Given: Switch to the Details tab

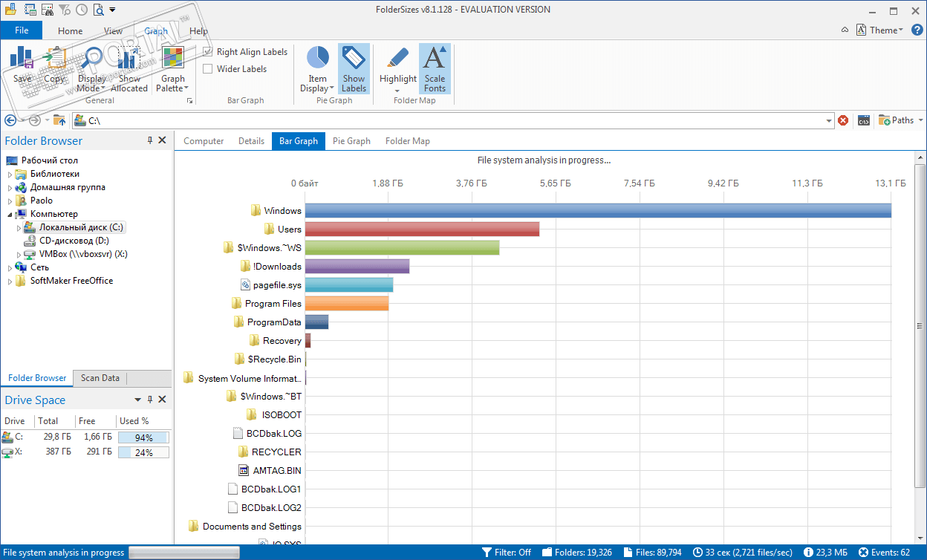Looking at the screenshot, I should coord(251,141).
